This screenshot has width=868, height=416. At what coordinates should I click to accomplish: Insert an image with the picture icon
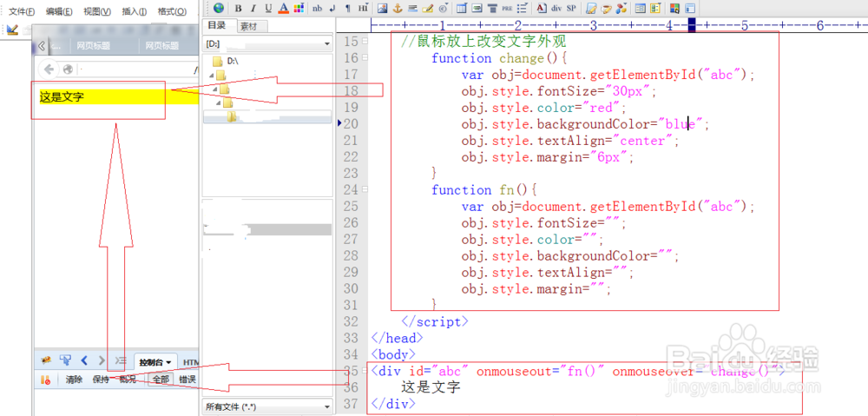coord(382,8)
